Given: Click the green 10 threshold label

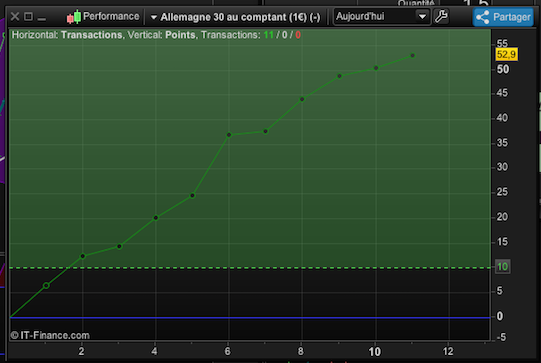Looking at the screenshot, I should [502, 267].
